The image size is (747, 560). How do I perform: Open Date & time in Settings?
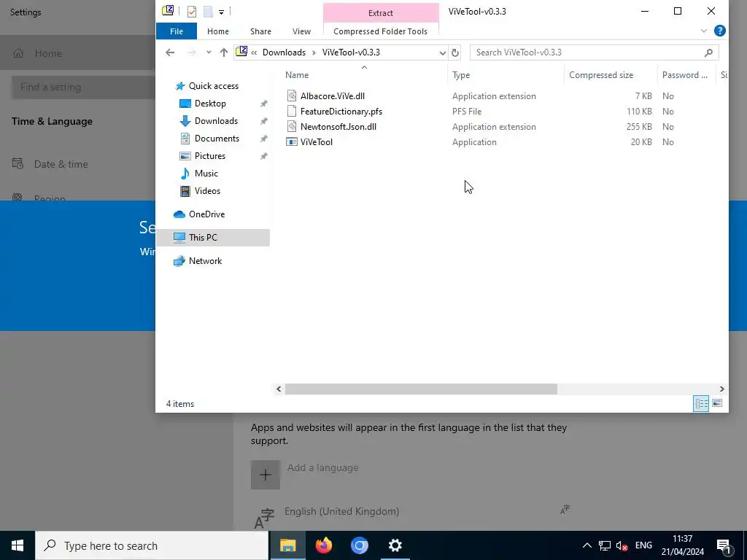tap(61, 164)
